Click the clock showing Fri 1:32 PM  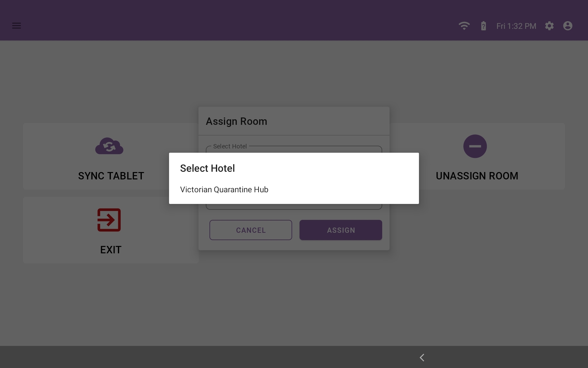[516, 26]
